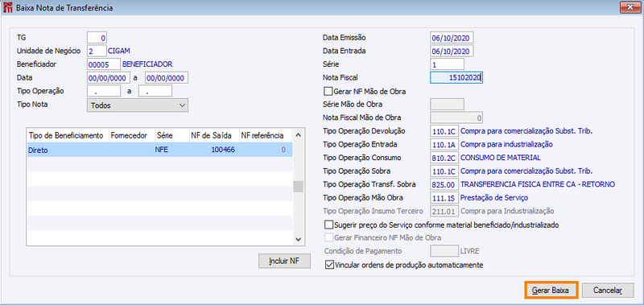Click the CONSUMO DE MATERIAL description text
Image resolution: width=644 pixels, height=305 pixels.
[x=501, y=158]
